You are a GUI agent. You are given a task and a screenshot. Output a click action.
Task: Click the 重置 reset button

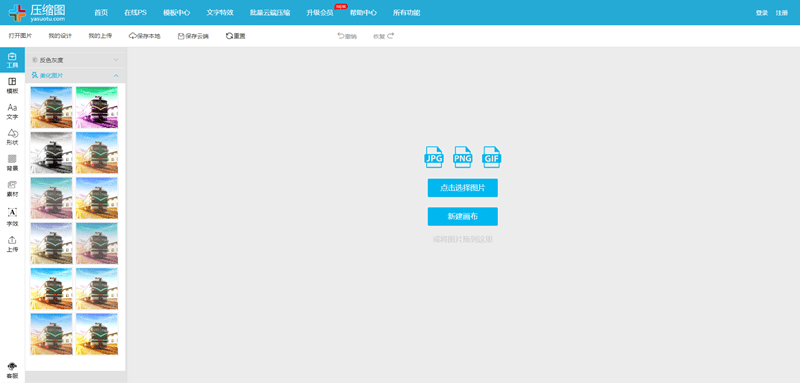pyautogui.click(x=236, y=36)
